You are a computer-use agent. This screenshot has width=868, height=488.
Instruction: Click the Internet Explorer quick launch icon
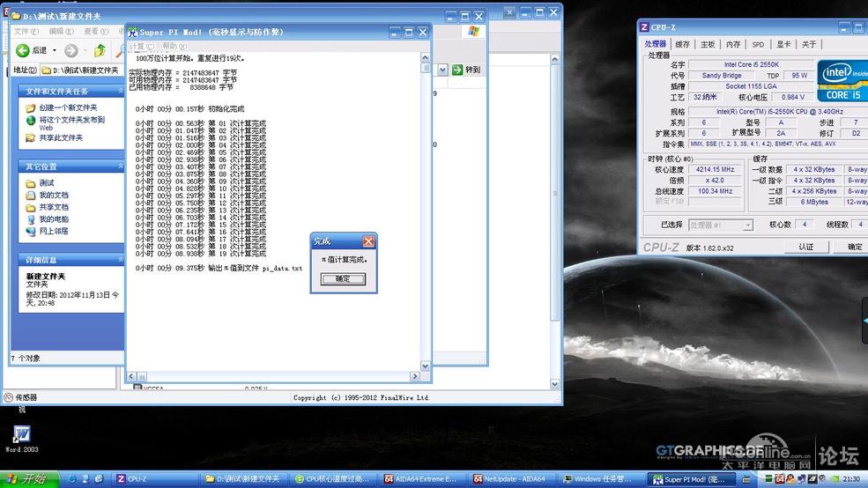point(71,479)
